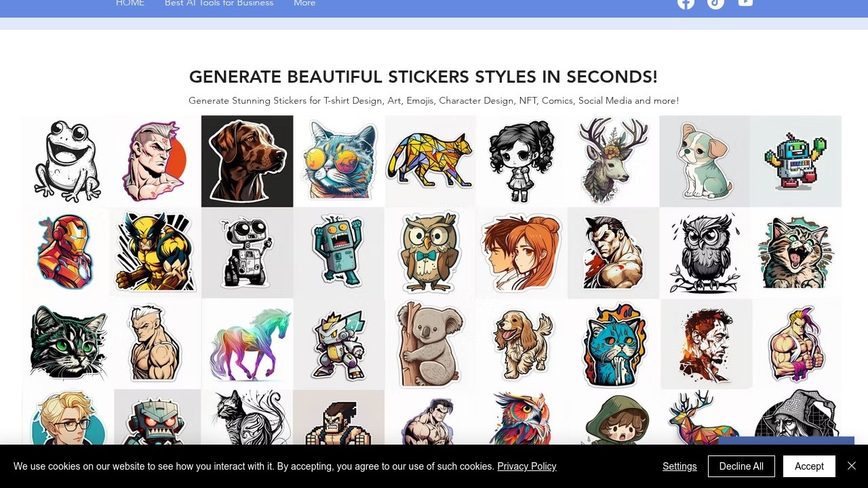Viewport: 868px width, 488px height.
Task: Click the owl with bow tie sticker
Action: (430, 252)
